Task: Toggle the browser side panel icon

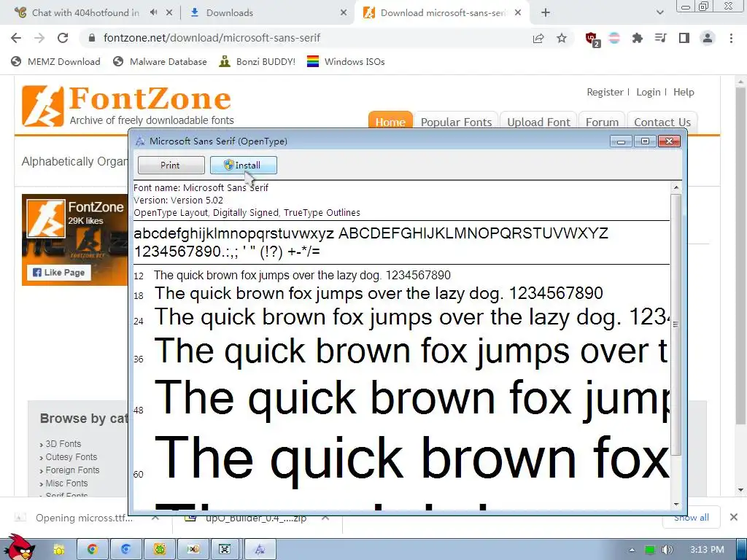Action: coord(684,38)
